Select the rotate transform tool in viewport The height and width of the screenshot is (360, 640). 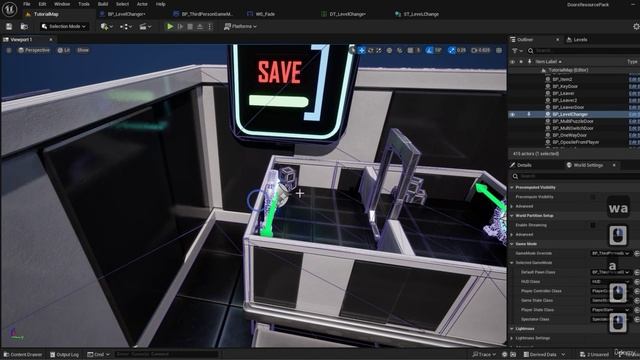371,50
